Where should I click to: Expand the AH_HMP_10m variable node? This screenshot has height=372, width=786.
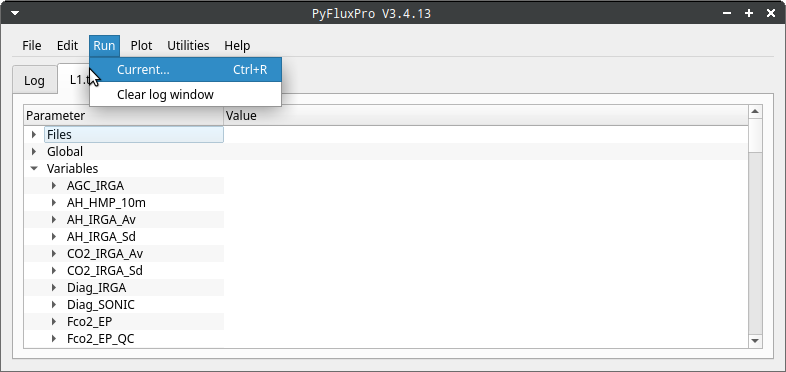pyautogui.click(x=54, y=203)
